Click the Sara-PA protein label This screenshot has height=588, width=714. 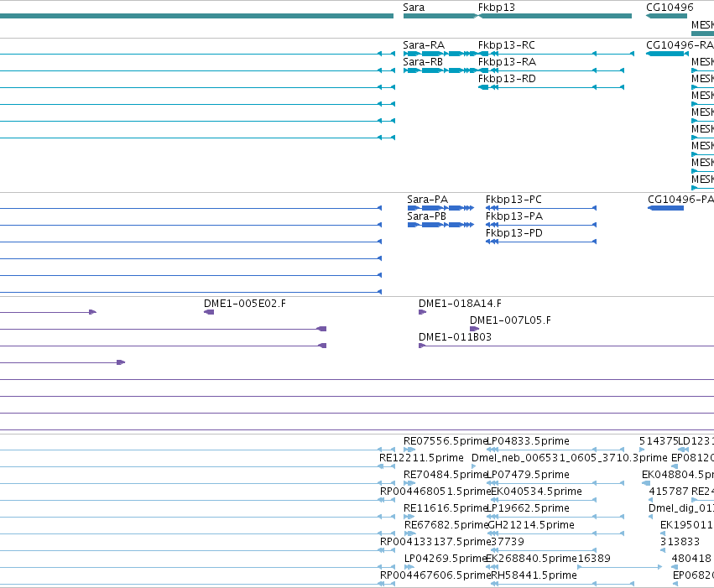point(427,200)
